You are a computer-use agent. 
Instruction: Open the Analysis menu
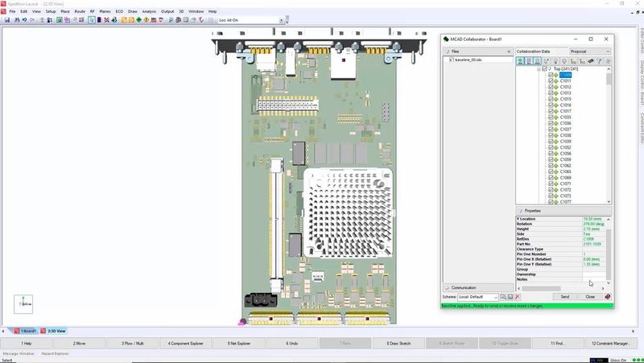[x=149, y=11]
